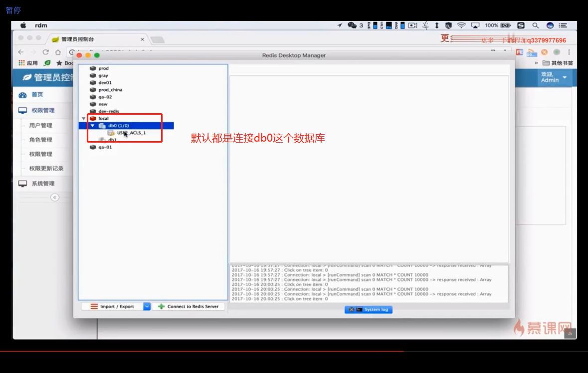
Task: Expand the 权限管理 section with monitor icon
Action: (x=37, y=110)
